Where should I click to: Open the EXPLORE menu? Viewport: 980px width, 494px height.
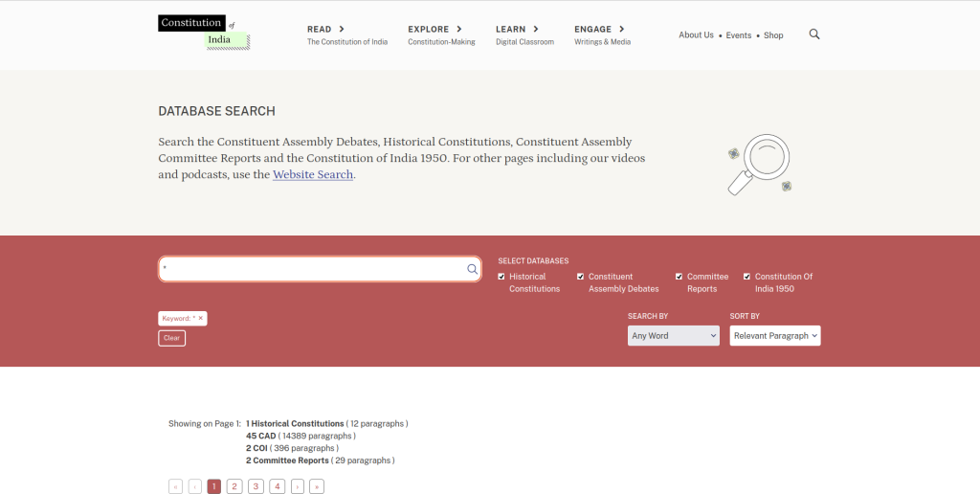tap(428, 30)
